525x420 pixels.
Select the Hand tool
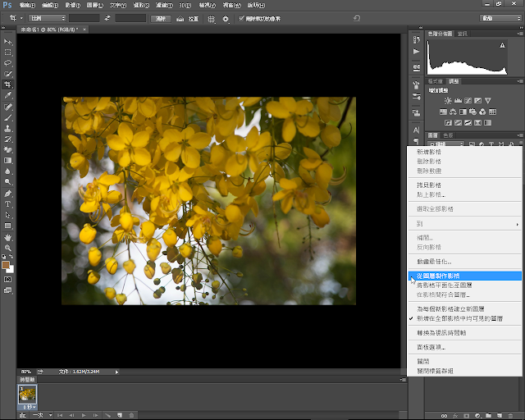pos(7,237)
